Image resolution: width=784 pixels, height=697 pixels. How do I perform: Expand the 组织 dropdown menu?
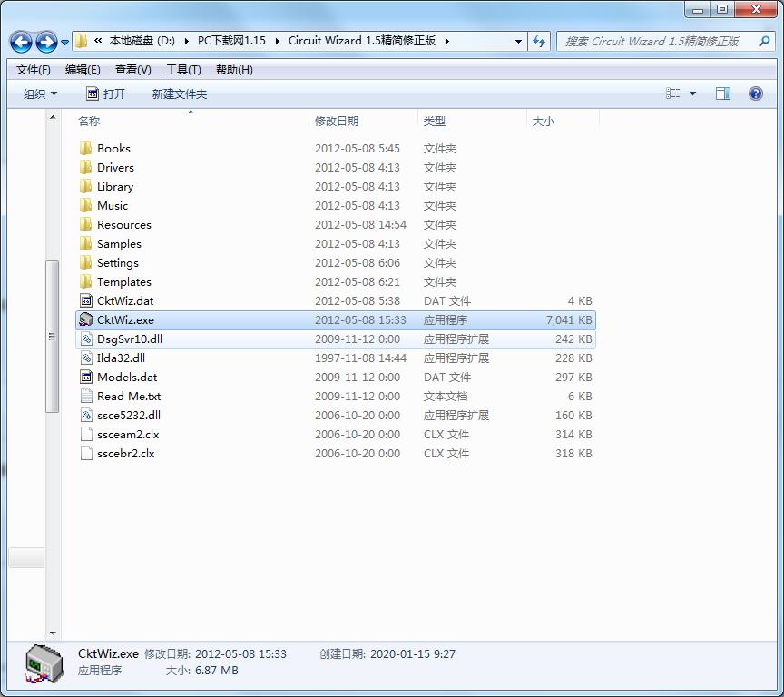point(40,93)
